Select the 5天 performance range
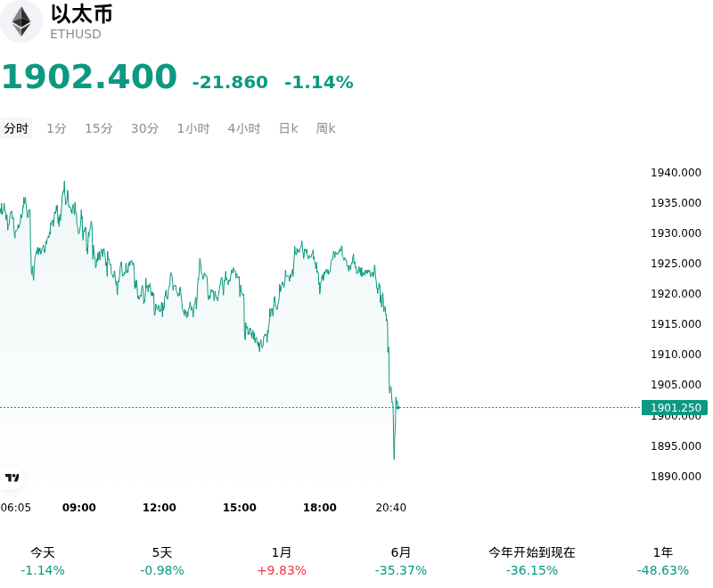 click(x=162, y=561)
